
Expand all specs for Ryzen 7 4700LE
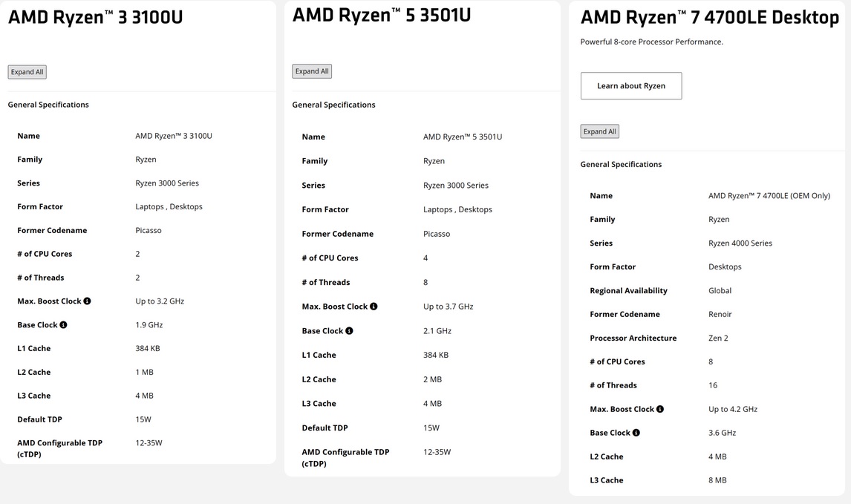600,131
